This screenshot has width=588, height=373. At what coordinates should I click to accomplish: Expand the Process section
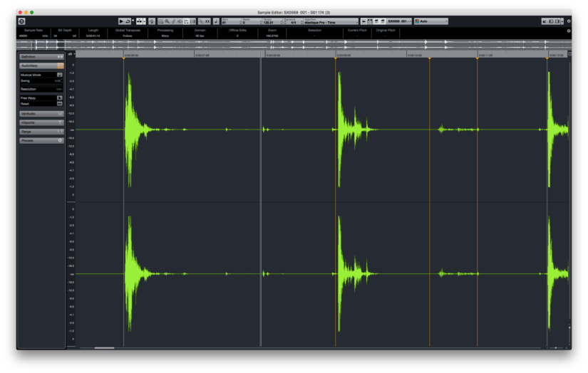[x=41, y=140]
